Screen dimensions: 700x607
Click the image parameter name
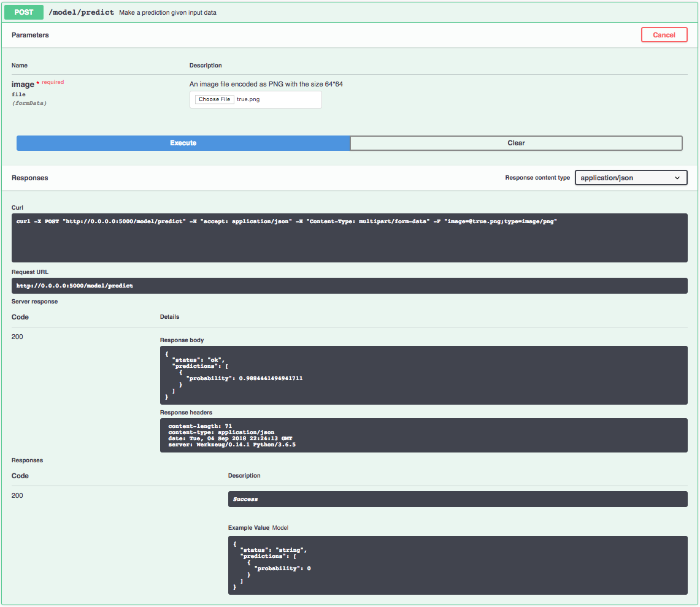(x=23, y=85)
